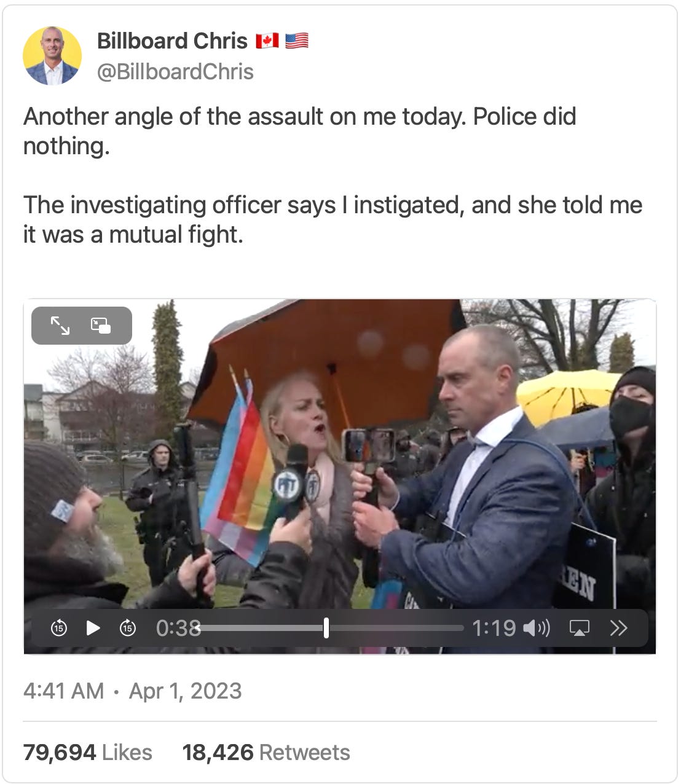Click the 0:38 elapsed time label
The image size is (681, 784).
click(x=178, y=628)
